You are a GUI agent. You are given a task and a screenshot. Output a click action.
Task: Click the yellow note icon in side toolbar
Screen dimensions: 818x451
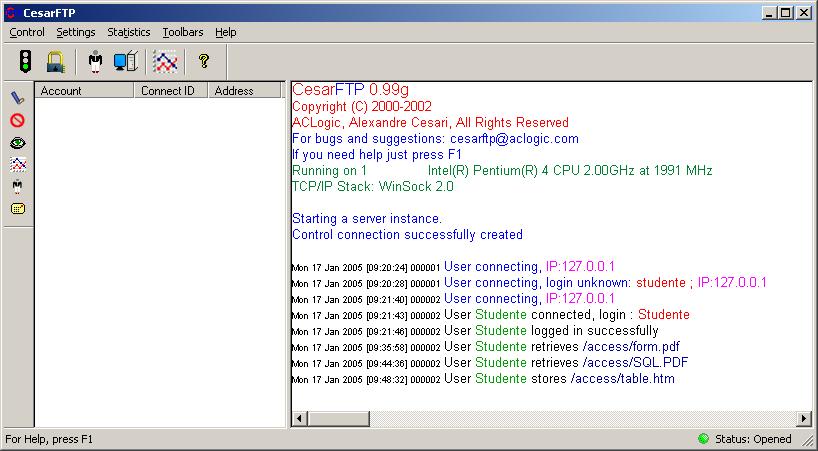(x=18, y=209)
